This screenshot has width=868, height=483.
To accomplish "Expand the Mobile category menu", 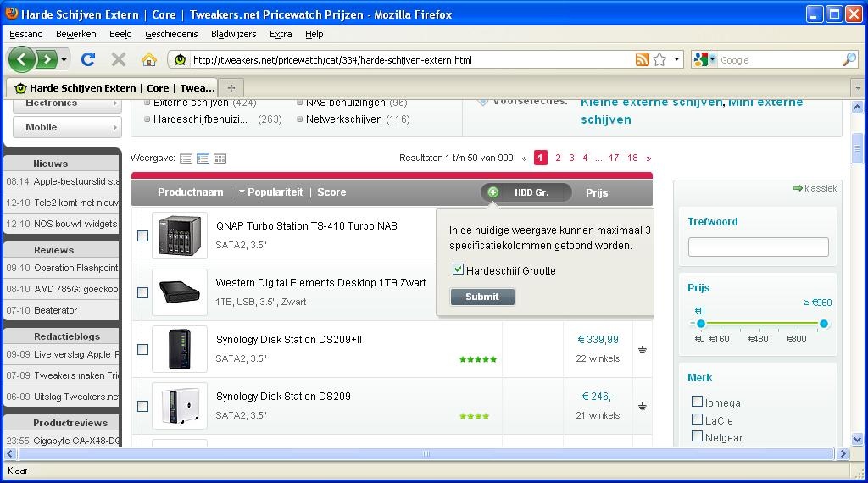I will [67, 127].
